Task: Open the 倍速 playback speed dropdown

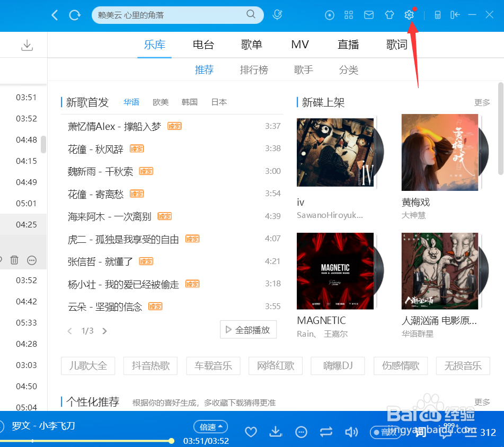Action: pos(210,427)
